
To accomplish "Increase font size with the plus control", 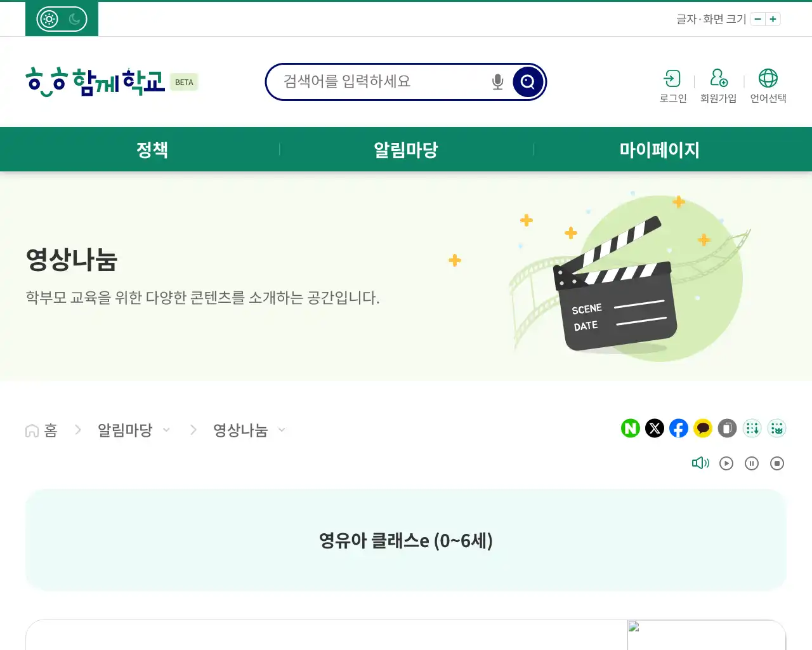I will pyautogui.click(x=773, y=19).
